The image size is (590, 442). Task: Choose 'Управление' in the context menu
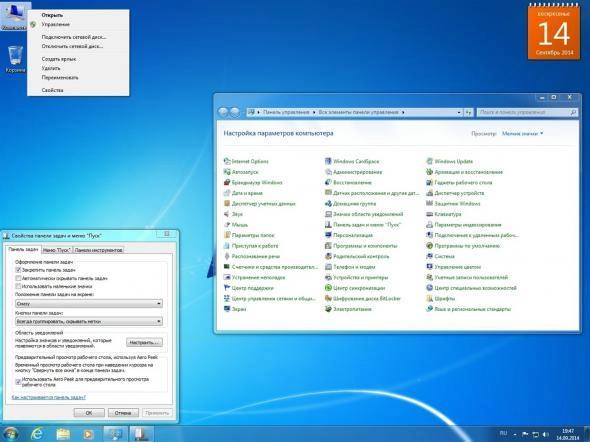79,24
